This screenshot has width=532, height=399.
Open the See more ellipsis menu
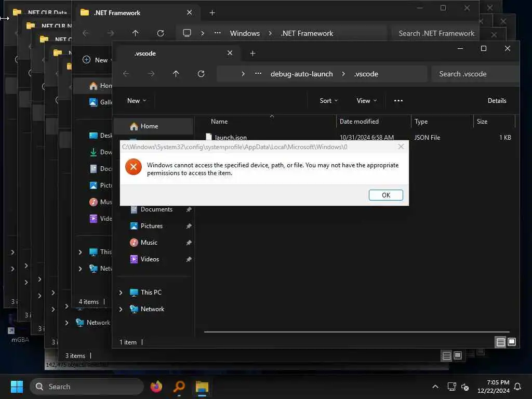398,101
